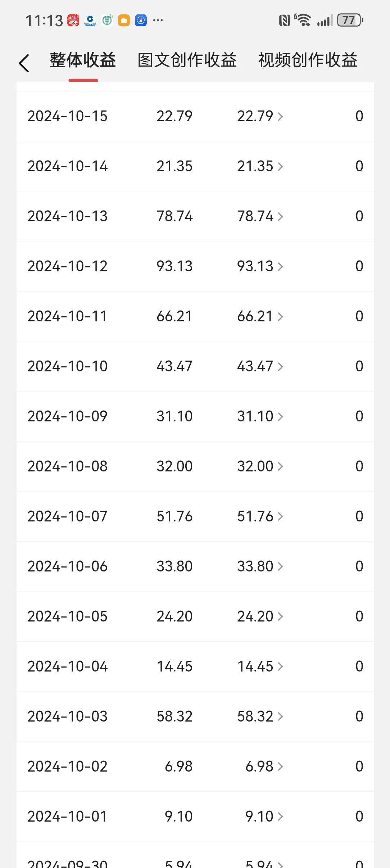
Task: Open the 图文创作收益 tab
Action: click(187, 60)
